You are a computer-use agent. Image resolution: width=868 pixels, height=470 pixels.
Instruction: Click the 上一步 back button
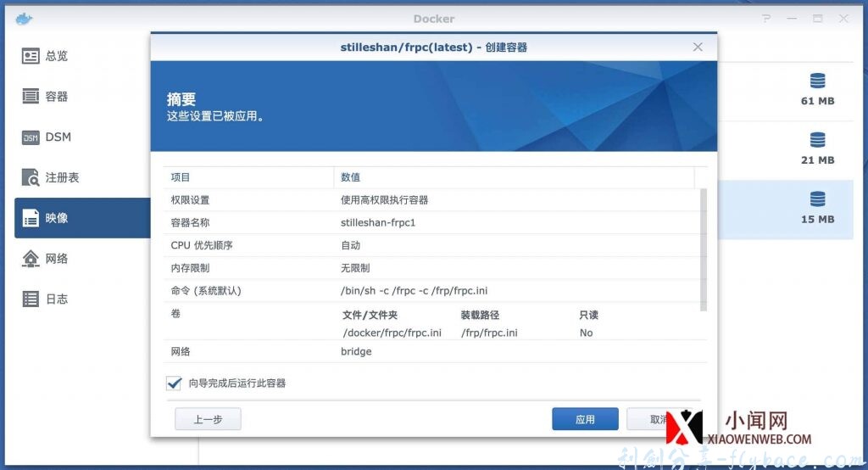tap(209, 420)
